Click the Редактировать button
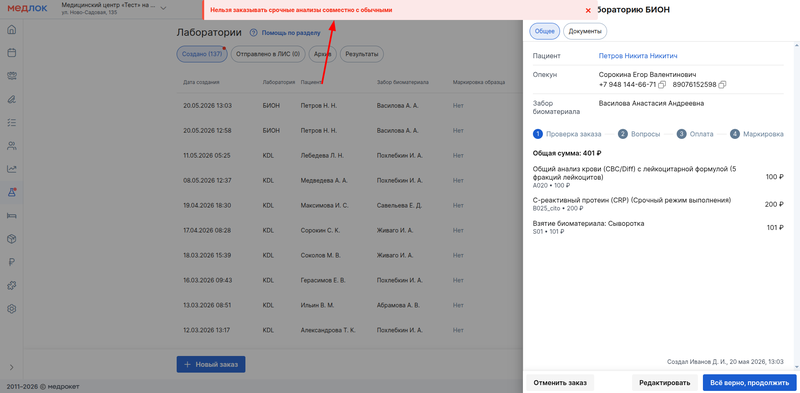 tap(665, 383)
